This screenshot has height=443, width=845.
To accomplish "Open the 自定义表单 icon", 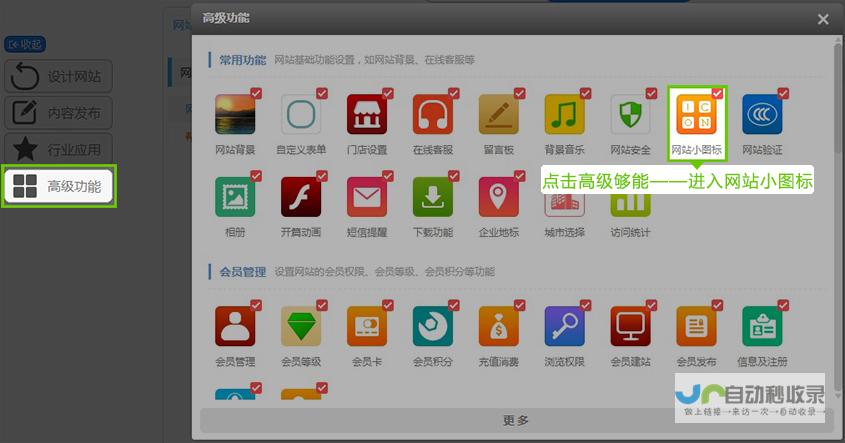I will 301,114.
